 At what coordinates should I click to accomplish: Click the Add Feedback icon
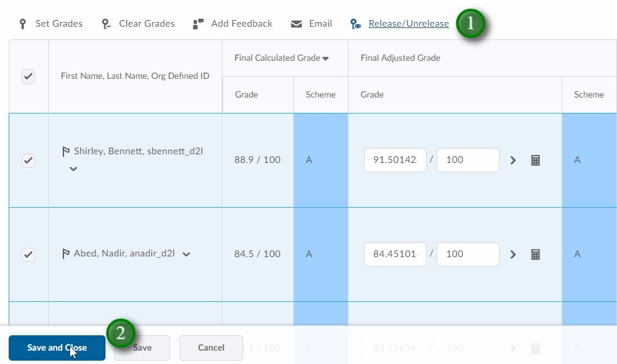(x=198, y=24)
